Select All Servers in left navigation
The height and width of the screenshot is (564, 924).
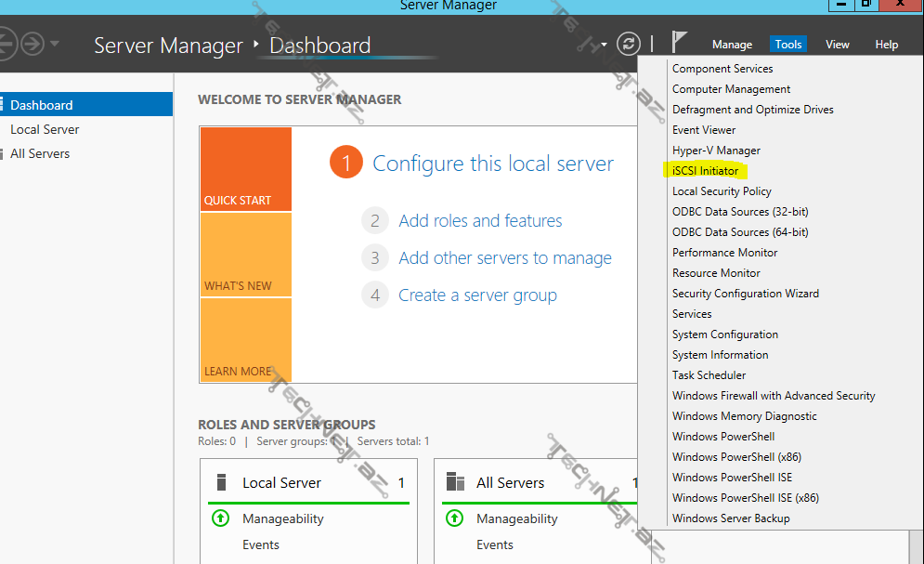[x=40, y=153]
